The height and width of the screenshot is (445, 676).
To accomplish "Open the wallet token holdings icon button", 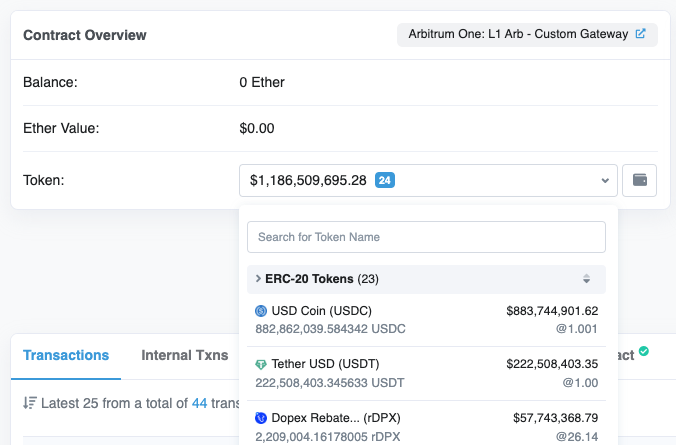I will pyautogui.click(x=639, y=180).
